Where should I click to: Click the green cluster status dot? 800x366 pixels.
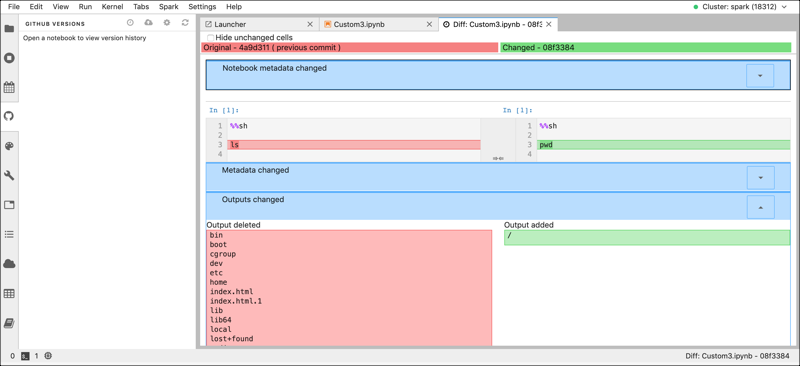pyautogui.click(x=695, y=7)
